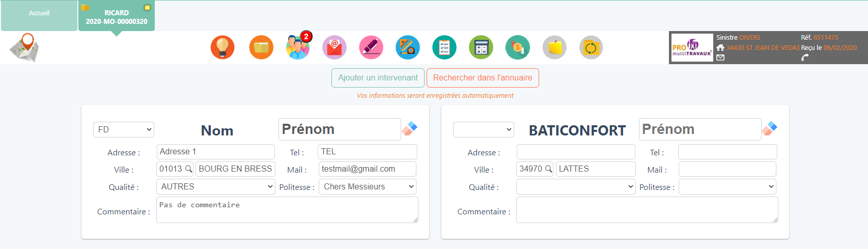Click the email envelope icon in toolbar
This screenshot has width=868, height=249.
point(334,48)
